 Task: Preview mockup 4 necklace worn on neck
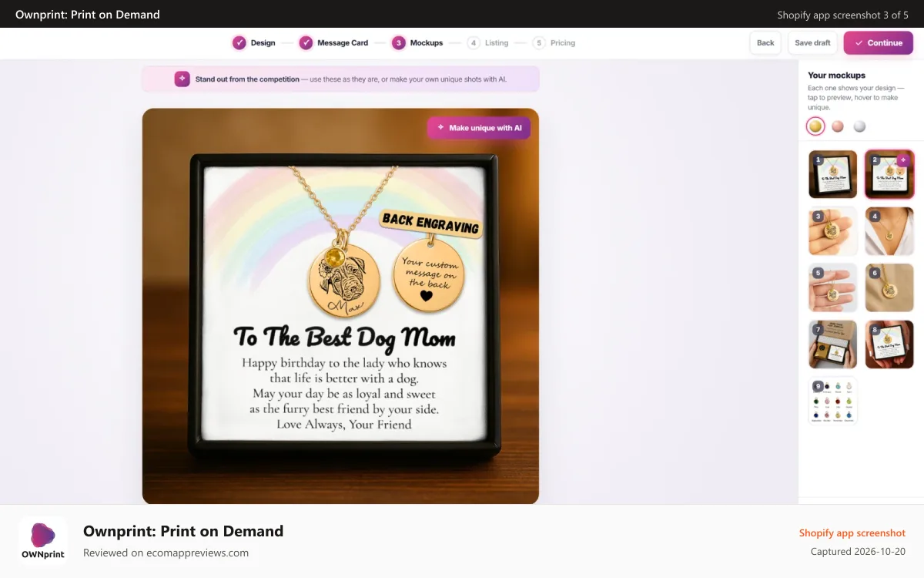pyautogui.click(x=889, y=231)
